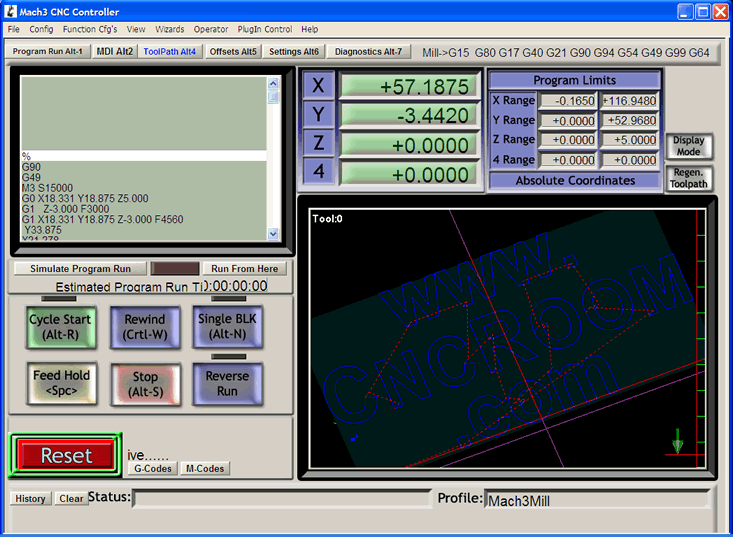Pause motion with Feed Hold
The width and height of the screenshot is (733, 537).
pyautogui.click(x=62, y=383)
